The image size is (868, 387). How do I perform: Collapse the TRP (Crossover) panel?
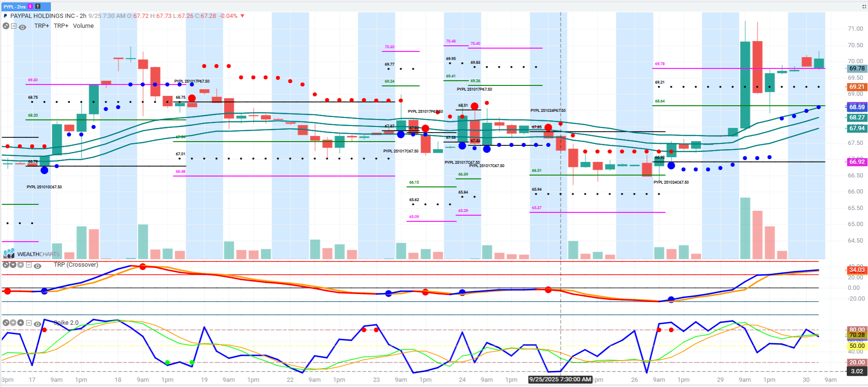(29, 265)
